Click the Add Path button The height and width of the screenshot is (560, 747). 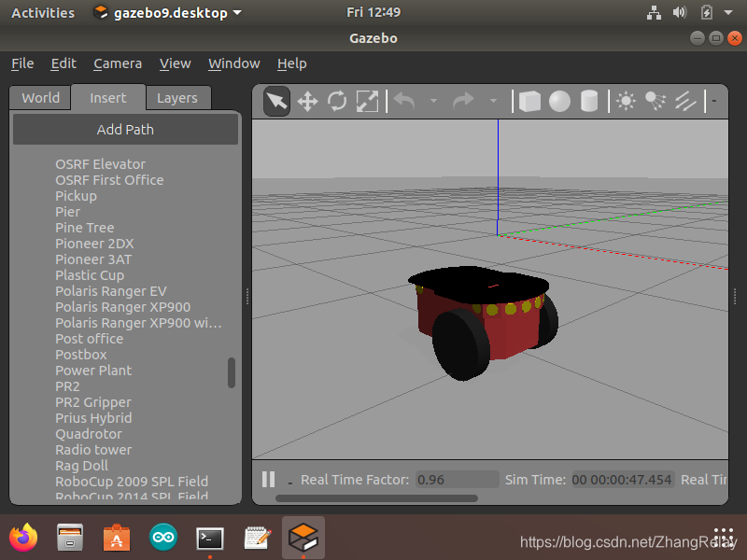[125, 130]
